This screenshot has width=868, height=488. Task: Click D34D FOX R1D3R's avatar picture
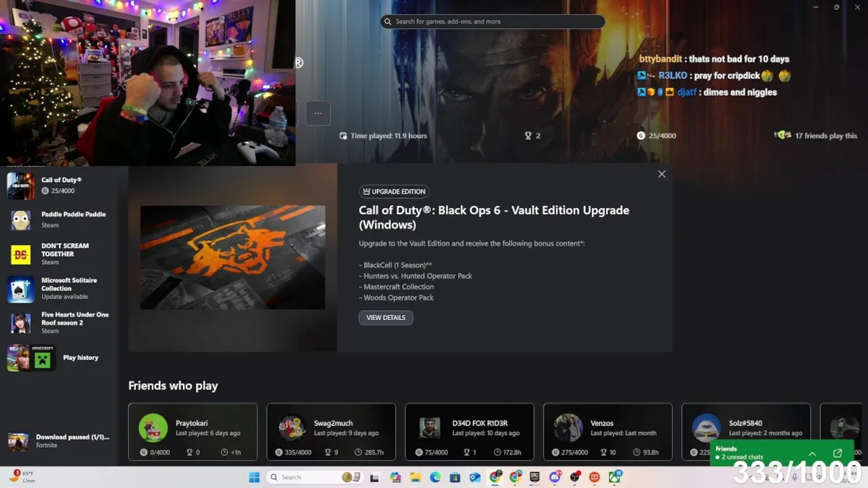tap(430, 428)
